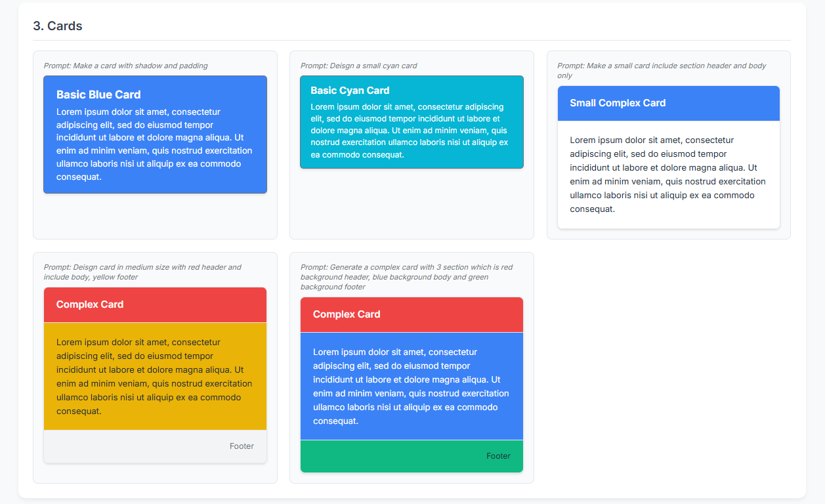The image size is (825, 504).
Task: Click the yellow body section of the Complex Card
Action: [155, 377]
